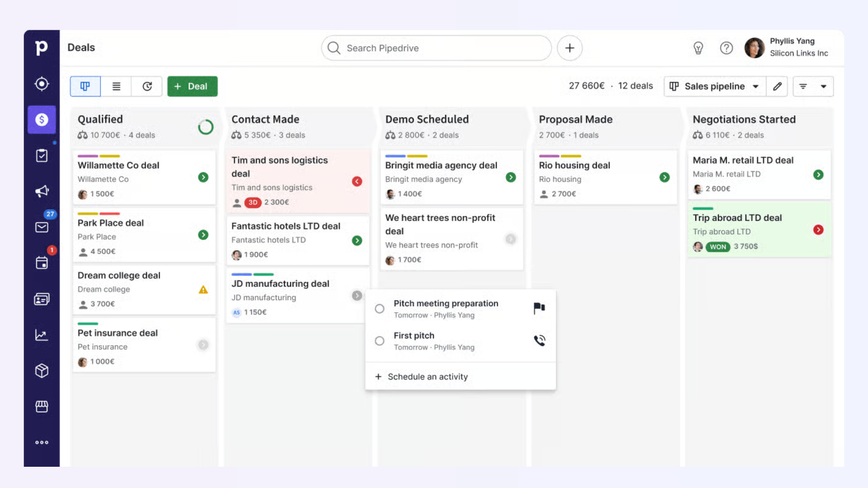Open the Campaigns megaphone icon in sidebar

click(42, 191)
